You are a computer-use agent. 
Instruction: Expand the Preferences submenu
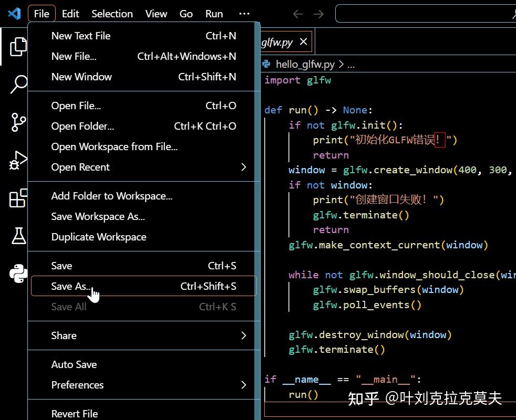point(77,385)
